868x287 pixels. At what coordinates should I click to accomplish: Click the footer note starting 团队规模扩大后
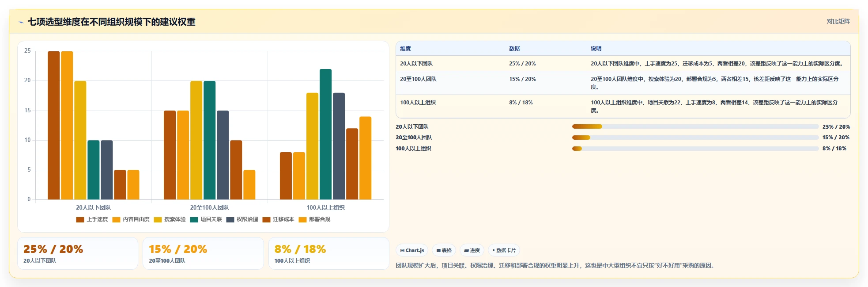556,265
